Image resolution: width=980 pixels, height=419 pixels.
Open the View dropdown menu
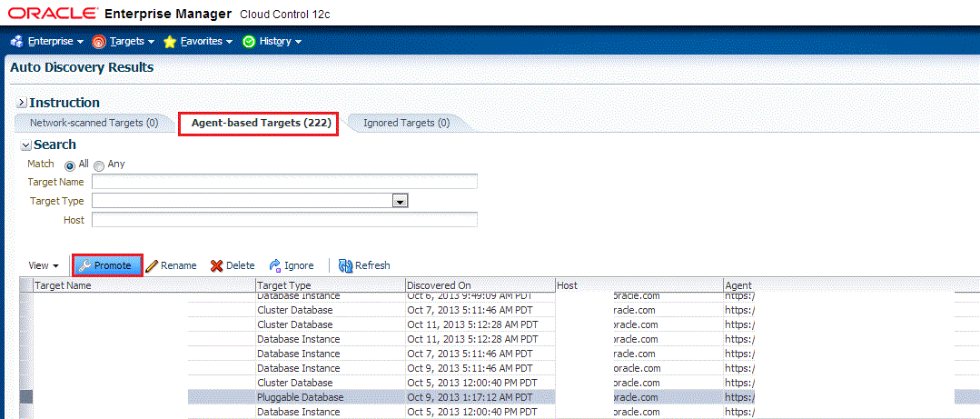click(43, 265)
